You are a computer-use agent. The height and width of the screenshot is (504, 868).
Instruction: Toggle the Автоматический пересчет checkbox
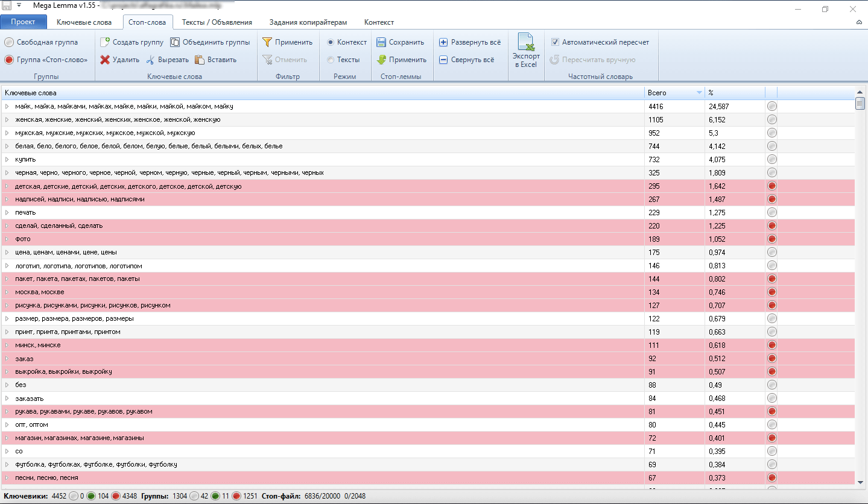(555, 42)
